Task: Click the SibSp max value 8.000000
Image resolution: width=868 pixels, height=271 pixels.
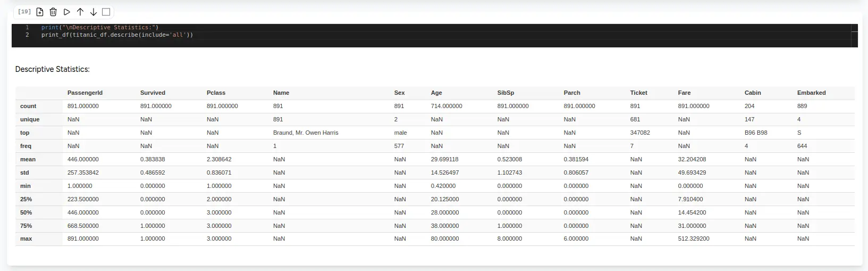Action: (x=510, y=239)
